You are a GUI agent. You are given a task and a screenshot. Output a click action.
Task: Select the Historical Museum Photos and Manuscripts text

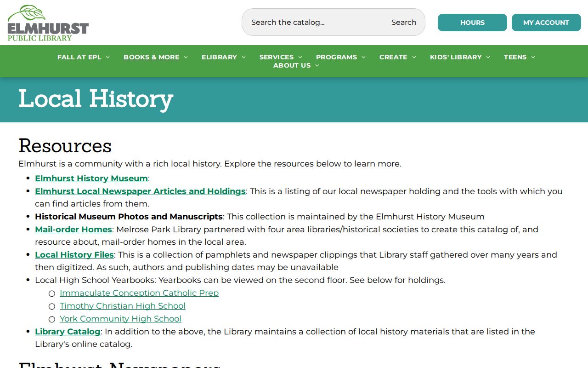(129, 217)
